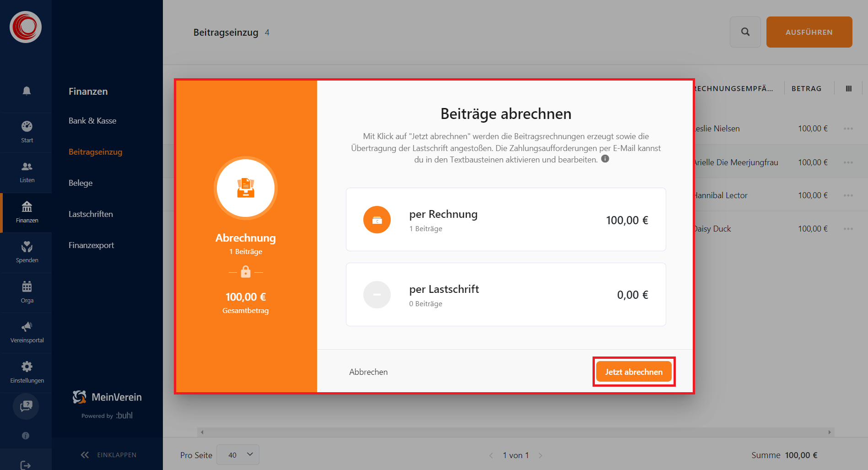Collapse sidebar with Einklappen

[x=108, y=455]
